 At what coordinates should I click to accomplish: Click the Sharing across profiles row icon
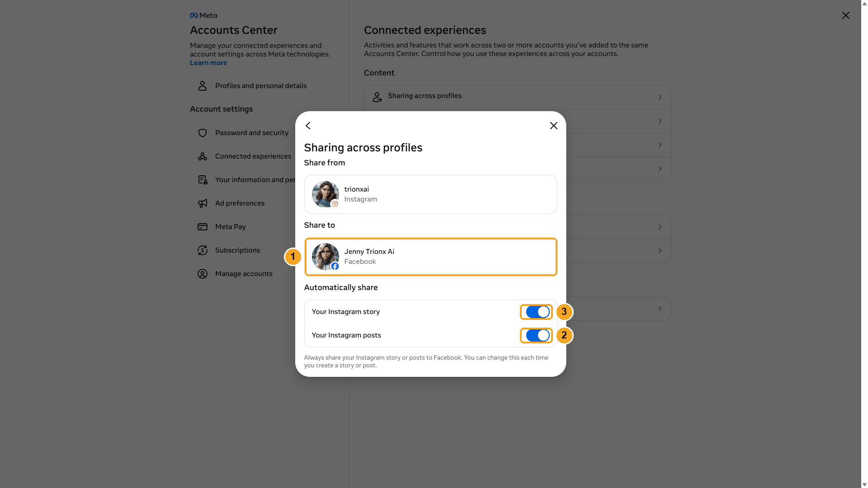tap(377, 97)
